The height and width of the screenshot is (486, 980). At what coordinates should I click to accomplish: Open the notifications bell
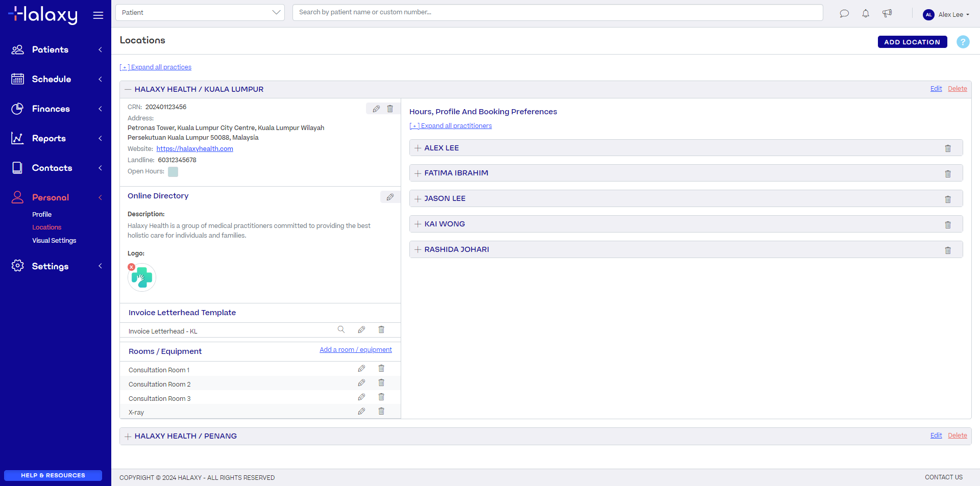866,14
